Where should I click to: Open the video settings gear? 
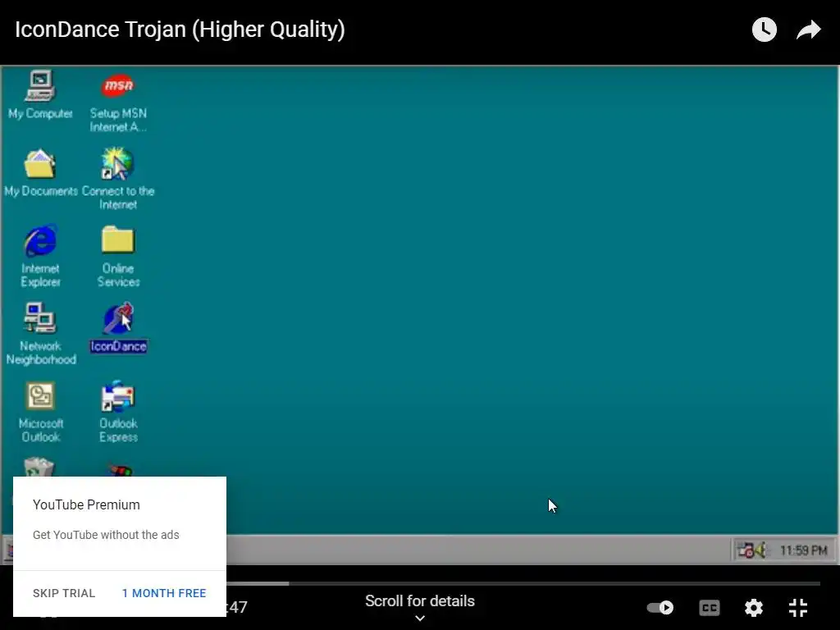[x=753, y=608]
